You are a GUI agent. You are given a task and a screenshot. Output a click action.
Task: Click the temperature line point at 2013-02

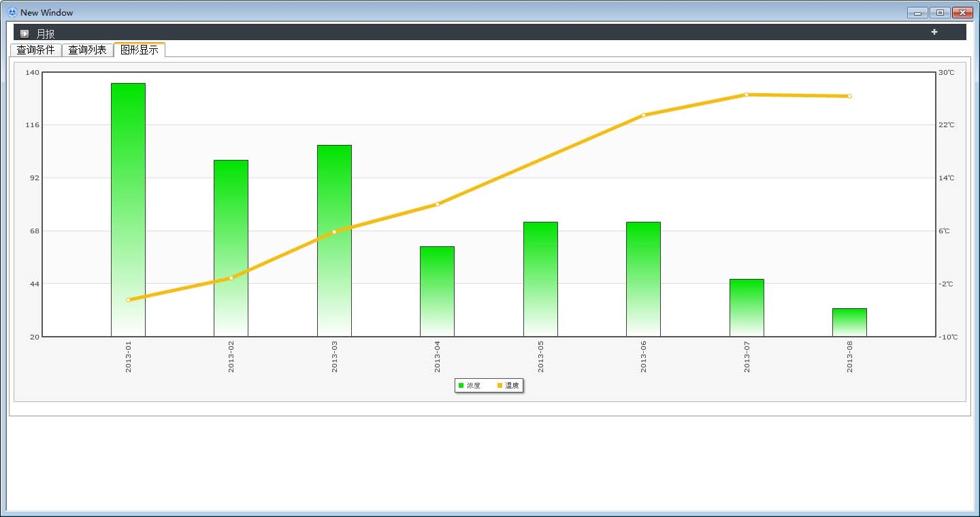click(x=231, y=278)
